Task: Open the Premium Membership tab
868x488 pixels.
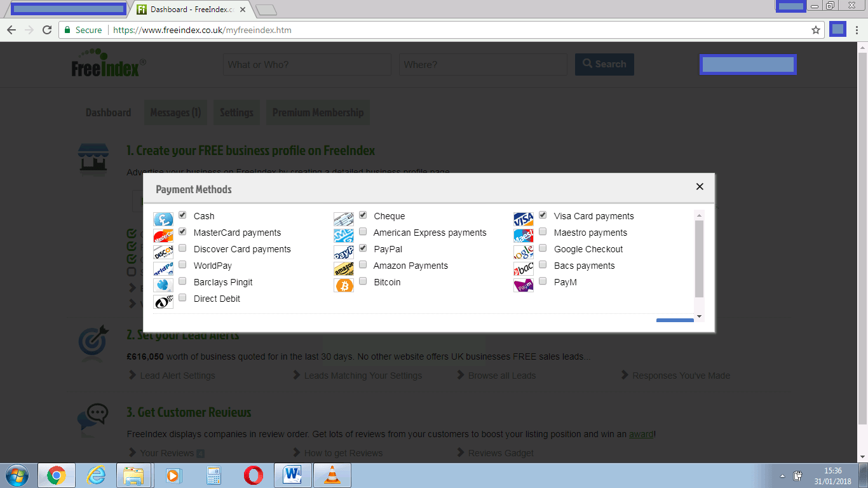Action: point(318,112)
